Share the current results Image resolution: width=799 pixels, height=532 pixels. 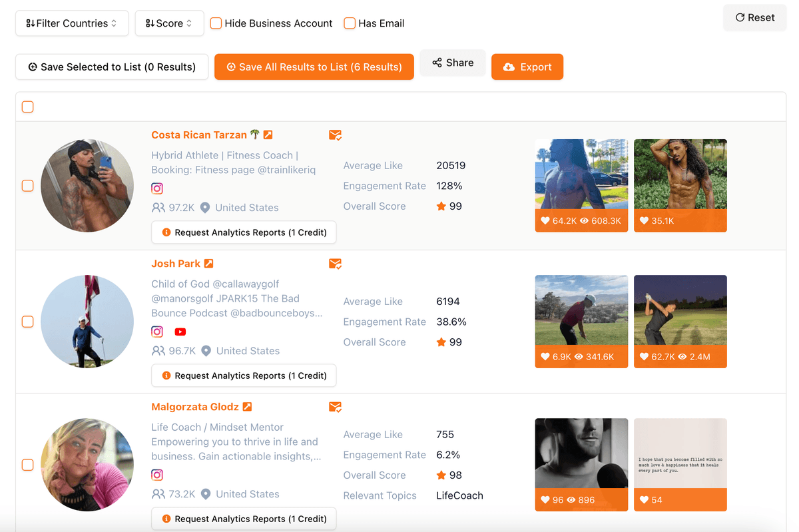point(453,63)
